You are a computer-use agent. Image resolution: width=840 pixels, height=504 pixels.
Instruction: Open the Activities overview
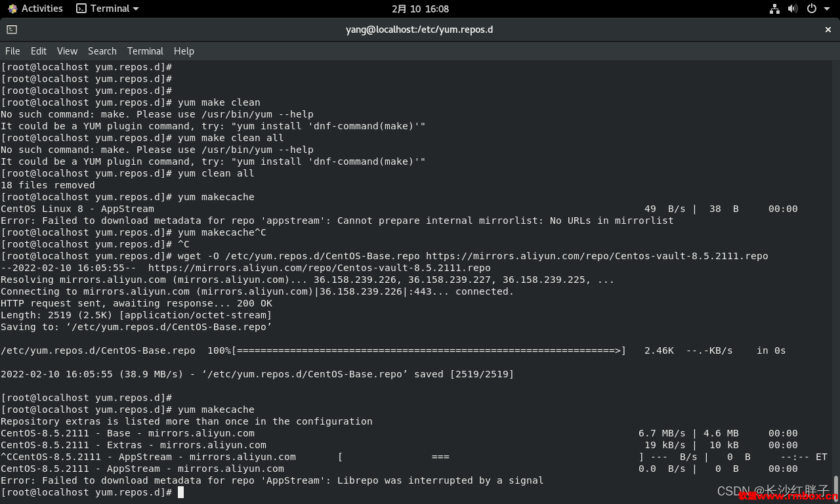click(35, 9)
